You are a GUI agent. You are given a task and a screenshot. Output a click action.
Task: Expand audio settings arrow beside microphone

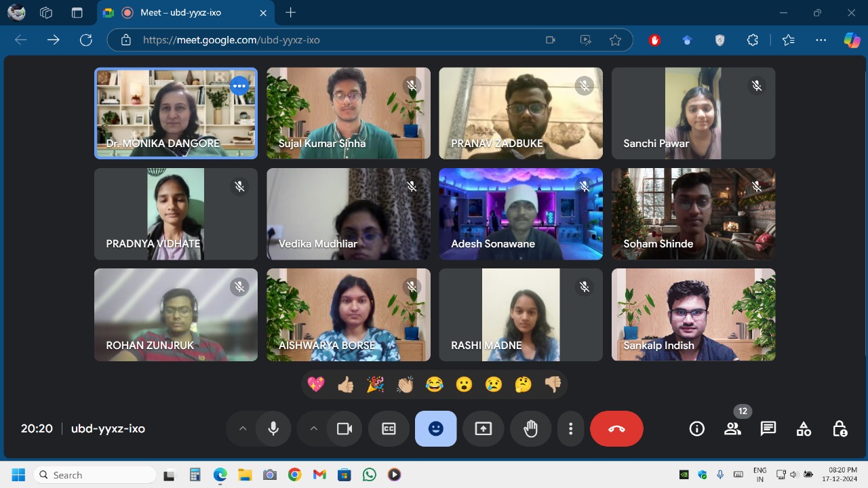pyautogui.click(x=242, y=428)
